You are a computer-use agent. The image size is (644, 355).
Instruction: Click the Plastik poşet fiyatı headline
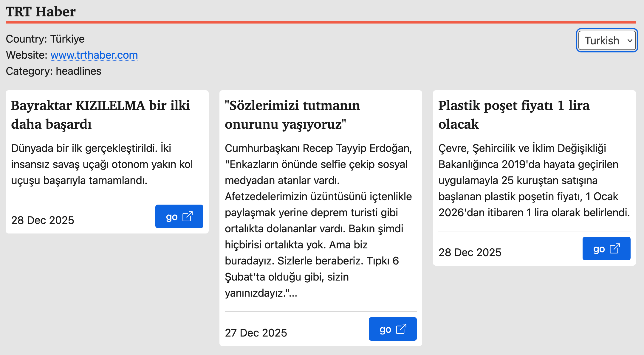pyautogui.click(x=514, y=115)
